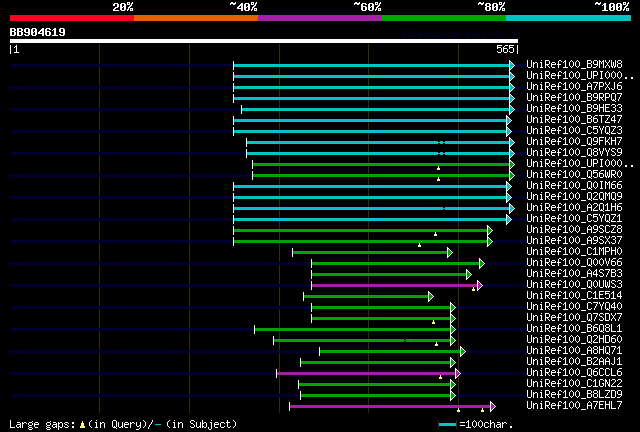Select the UniRef100_A9SCZ8 label

pyautogui.click(x=574, y=230)
